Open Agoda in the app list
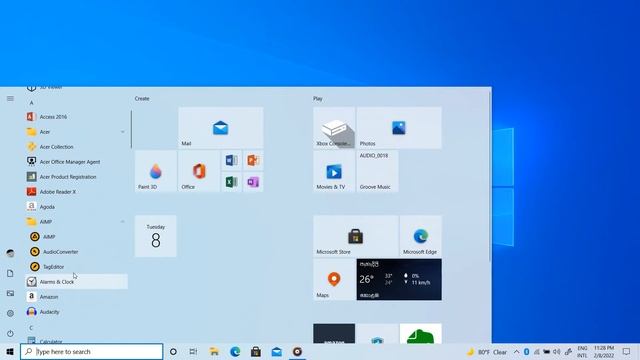 76,207
